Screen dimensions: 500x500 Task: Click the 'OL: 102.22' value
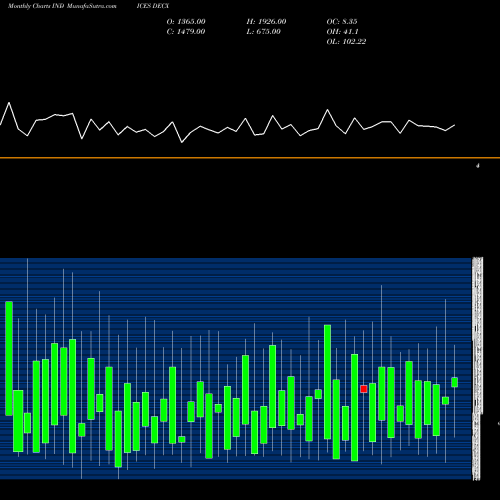[x=346, y=42]
